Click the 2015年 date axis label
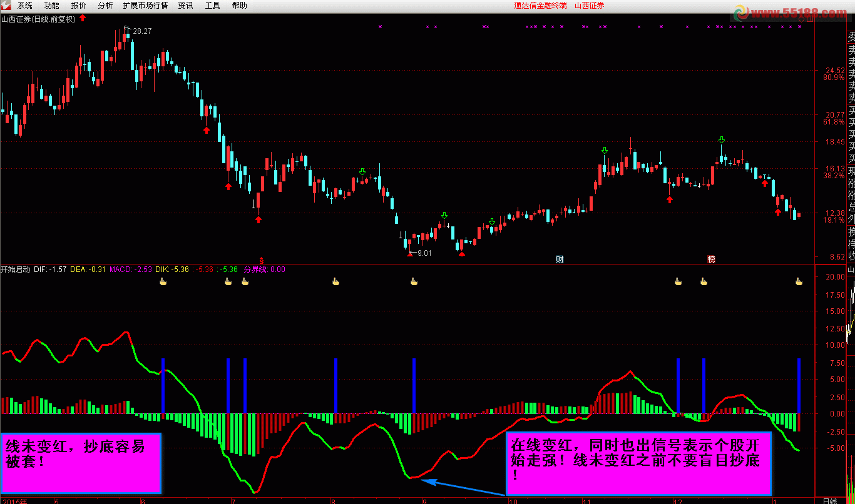The width and height of the screenshot is (855, 504). point(14,501)
